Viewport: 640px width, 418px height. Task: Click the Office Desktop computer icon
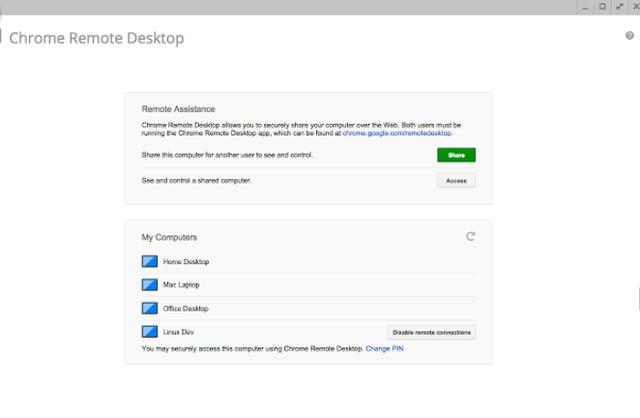coord(149,308)
